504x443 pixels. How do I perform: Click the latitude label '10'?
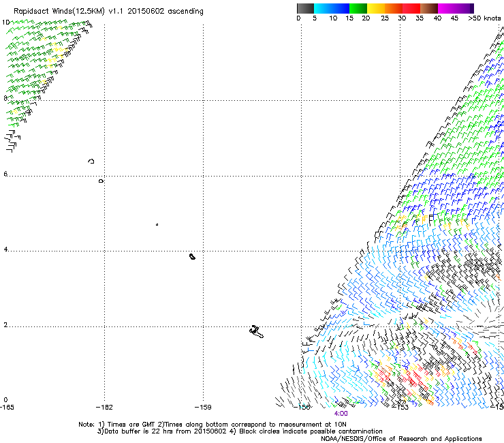pos(5,22)
